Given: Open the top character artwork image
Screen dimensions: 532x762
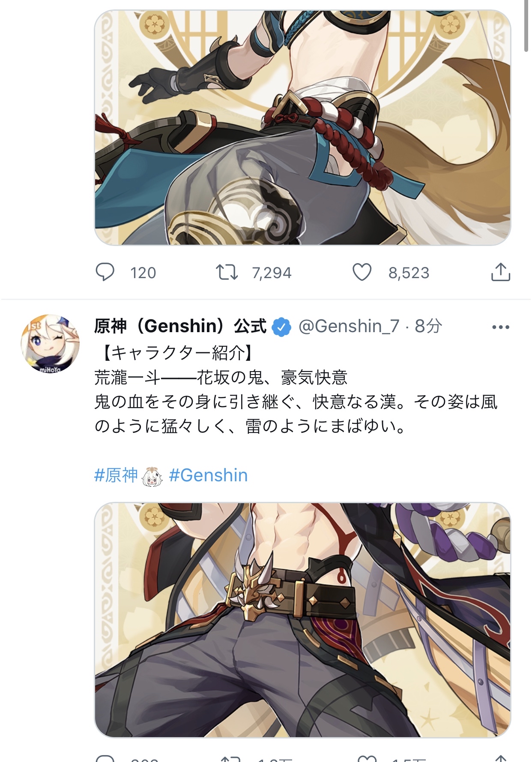Looking at the screenshot, I should [x=302, y=127].
